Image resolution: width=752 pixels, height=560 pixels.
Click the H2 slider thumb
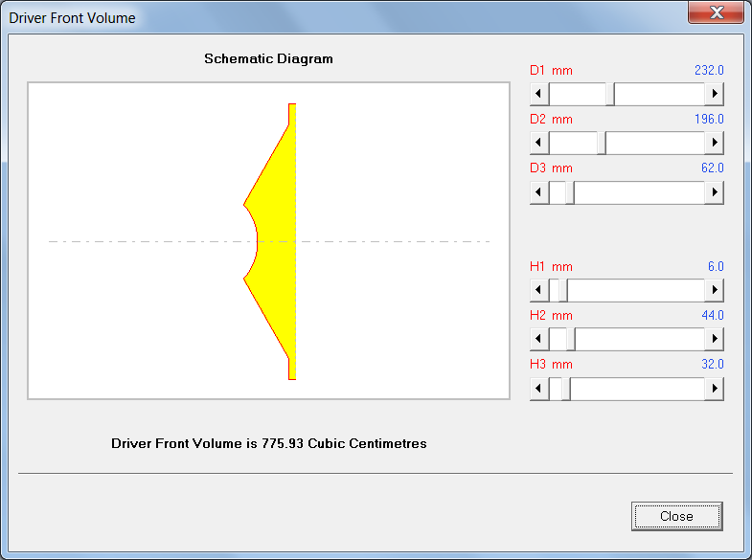pos(571,339)
